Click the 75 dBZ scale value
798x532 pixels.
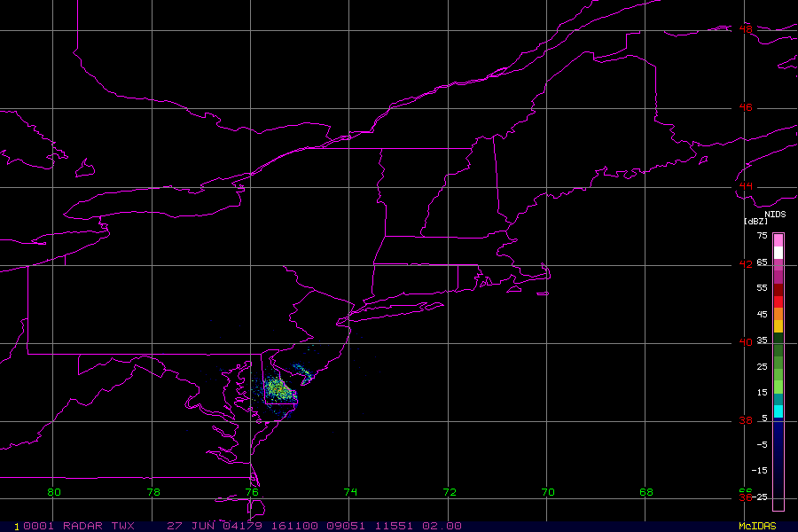(x=762, y=236)
